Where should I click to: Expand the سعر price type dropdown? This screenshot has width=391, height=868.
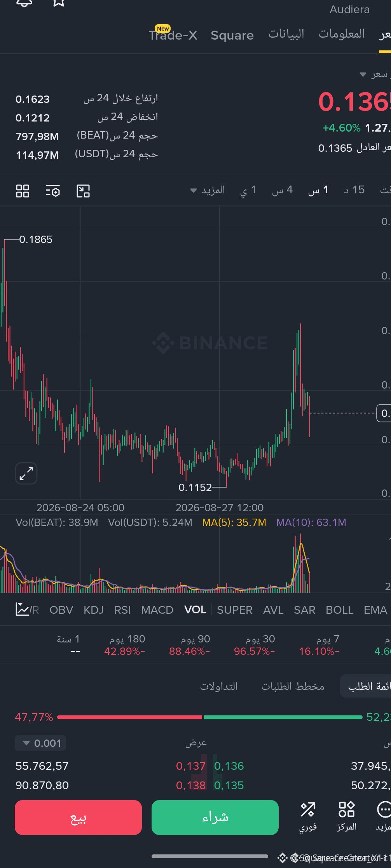pos(375,74)
